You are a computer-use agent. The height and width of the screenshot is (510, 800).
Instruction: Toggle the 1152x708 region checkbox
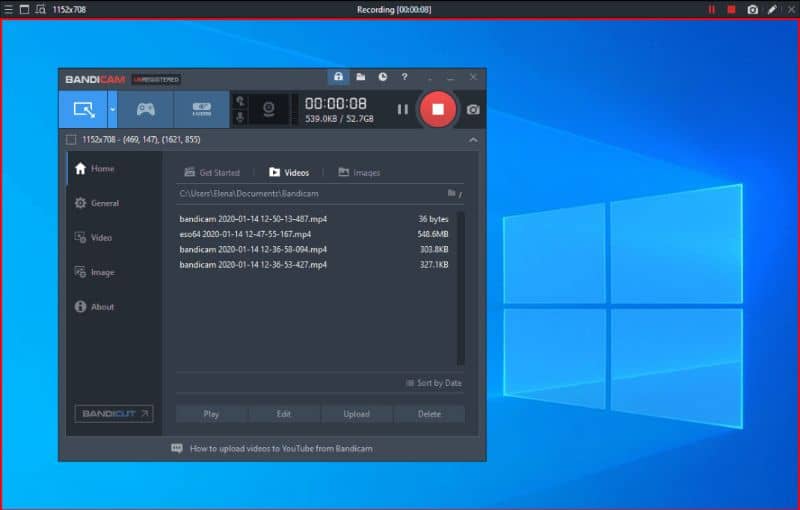tap(71, 140)
